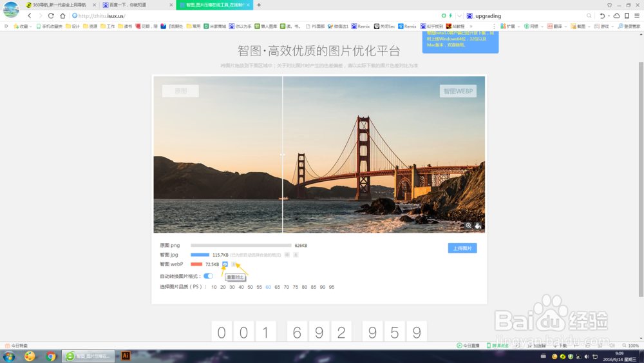Viewport: 644px width, 363px height.
Task: Go back to previous page
Action: [30, 15]
